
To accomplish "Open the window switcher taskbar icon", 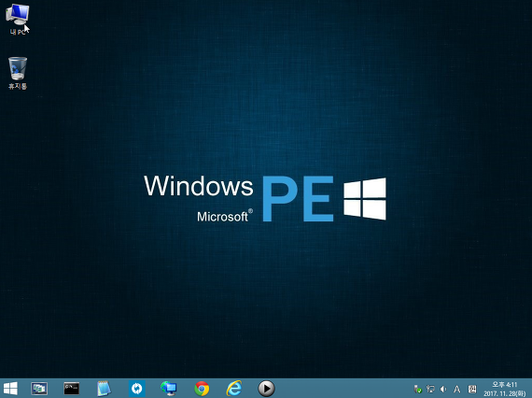I will [x=39, y=388].
